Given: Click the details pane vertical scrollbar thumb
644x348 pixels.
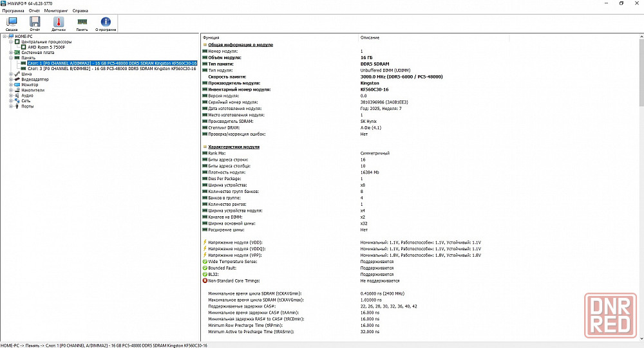Looking at the screenshot, I should pyautogui.click(x=641, y=72).
